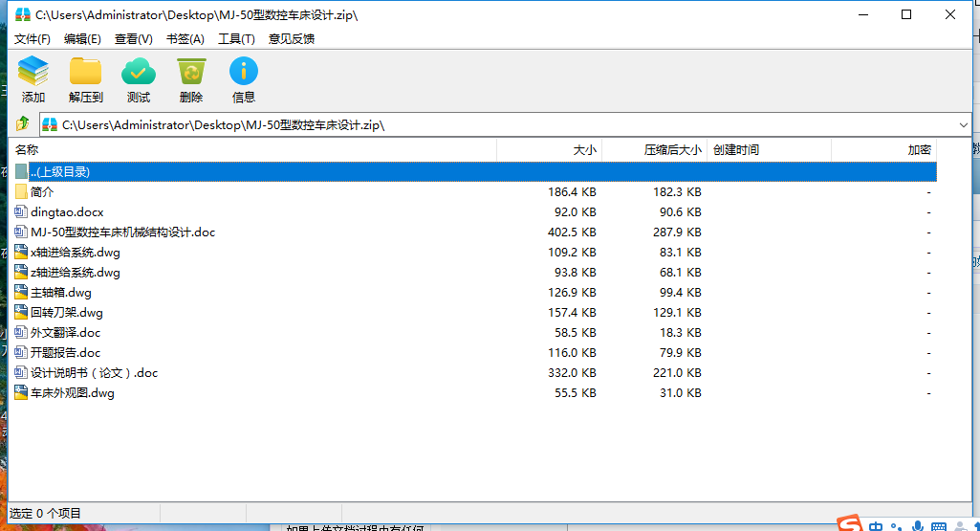Select file name x轴进给系统.dwg
Image resolution: width=980 pixels, height=531 pixels.
click(75, 252)
